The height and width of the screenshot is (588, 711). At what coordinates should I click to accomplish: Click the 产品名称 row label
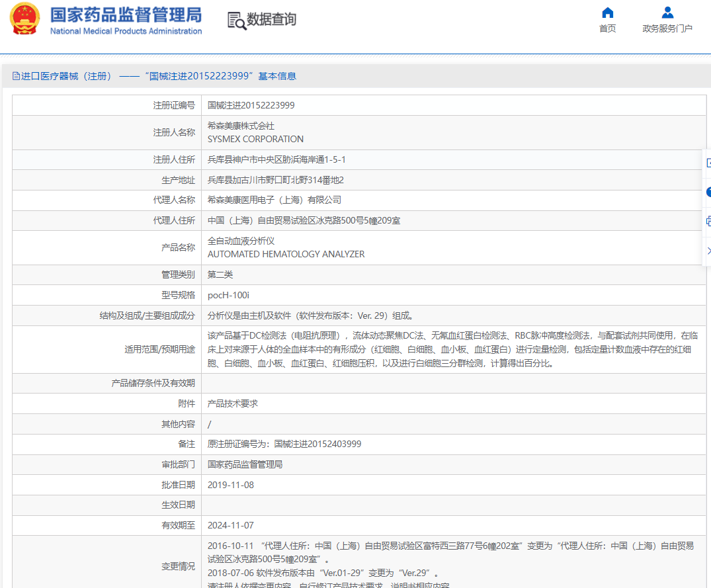pos(178,247)
